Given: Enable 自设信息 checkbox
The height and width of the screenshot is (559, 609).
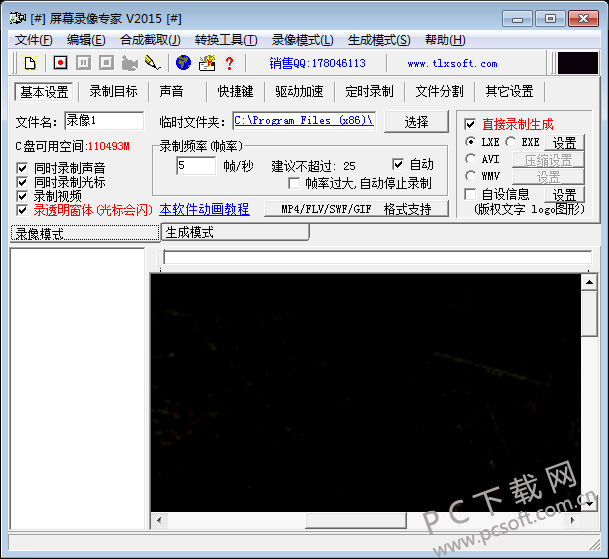Looking at the screenshot, I should click(x=470, y=194).
